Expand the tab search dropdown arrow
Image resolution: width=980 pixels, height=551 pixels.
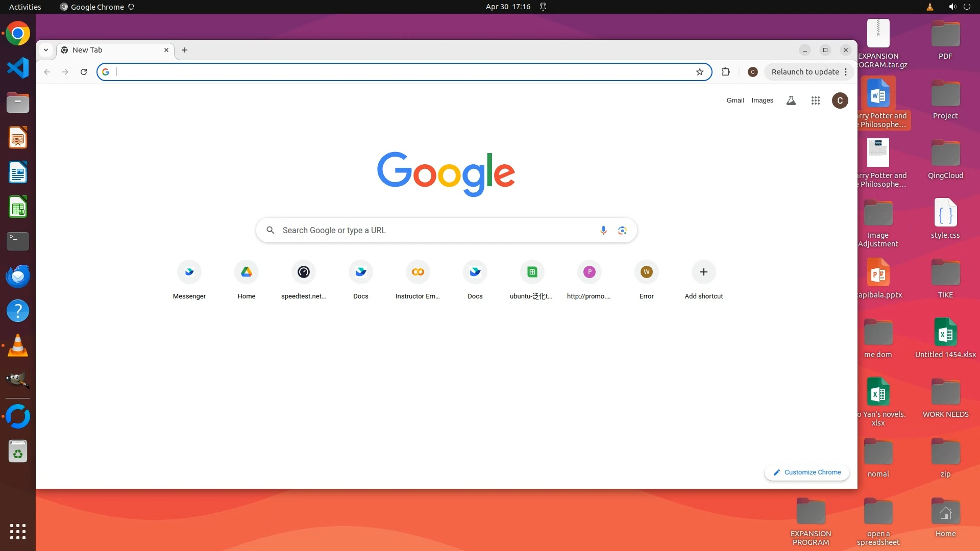tap(46, 50)
